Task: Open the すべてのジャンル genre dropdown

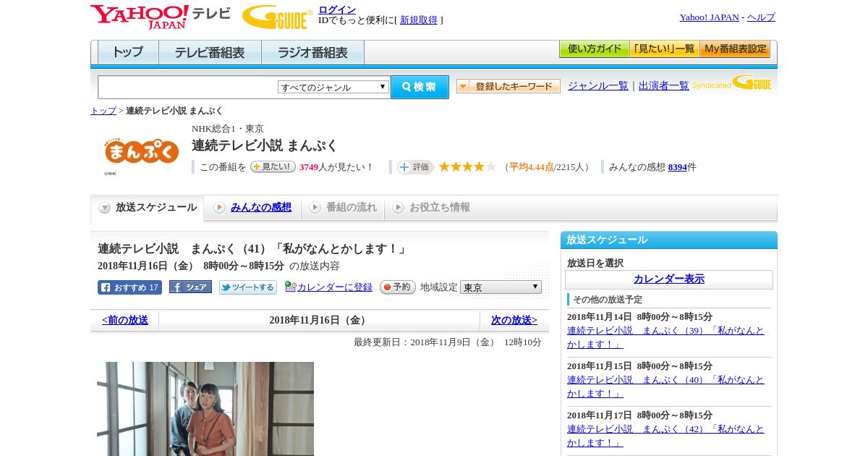Action: (333, 87)
